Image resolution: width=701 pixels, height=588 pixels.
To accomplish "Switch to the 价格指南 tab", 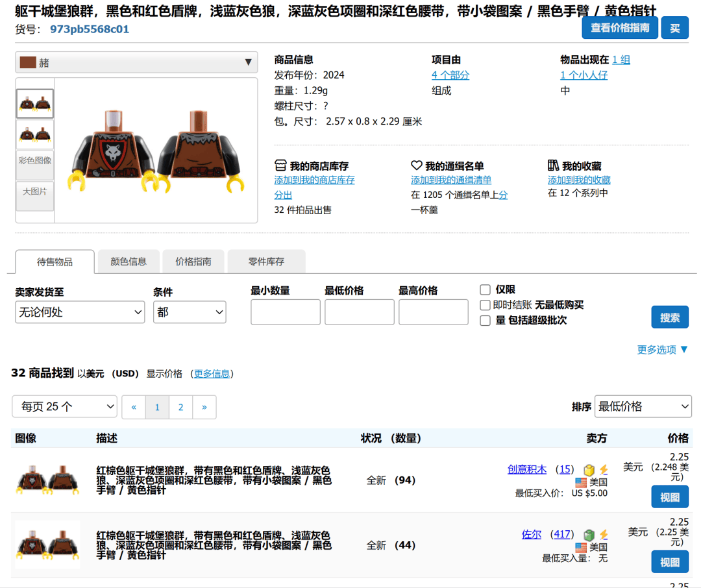I will (x=193, y=262).
